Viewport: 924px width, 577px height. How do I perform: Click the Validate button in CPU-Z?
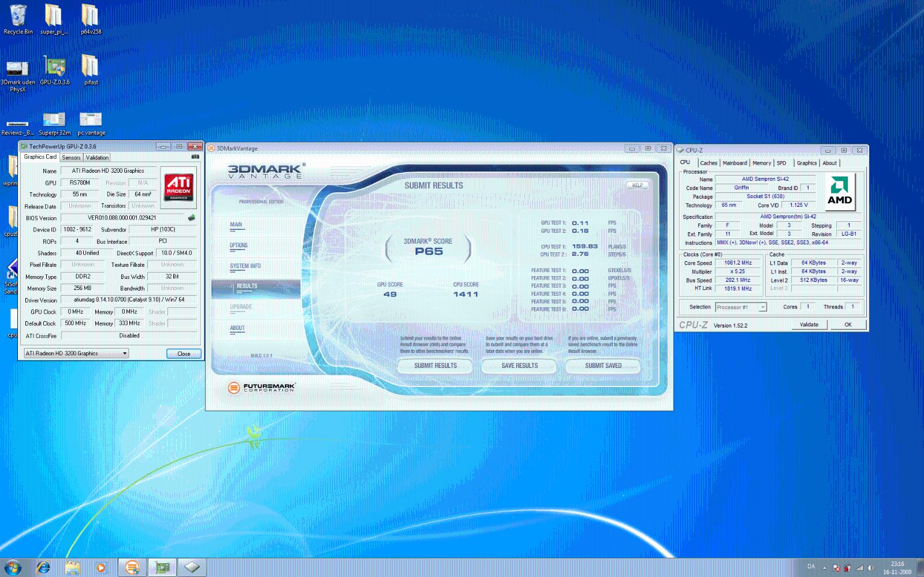pyautogui.click(x=809, y=325)
